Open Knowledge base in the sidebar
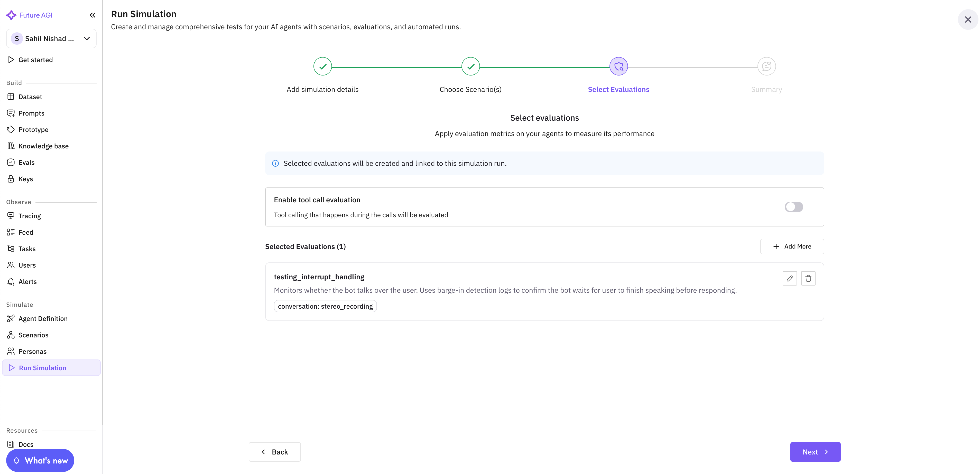 [x=43, y=146]
